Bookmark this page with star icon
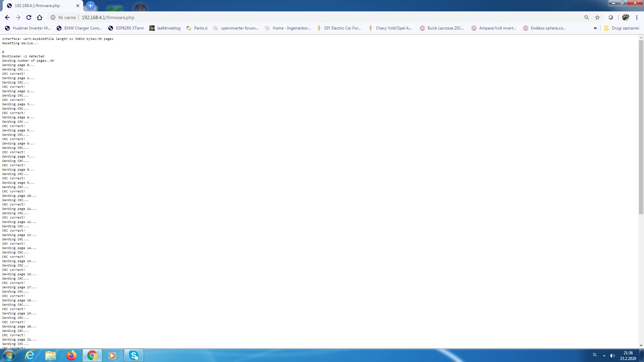The height and width of the screenshot is (362, 644). (597, 17)
